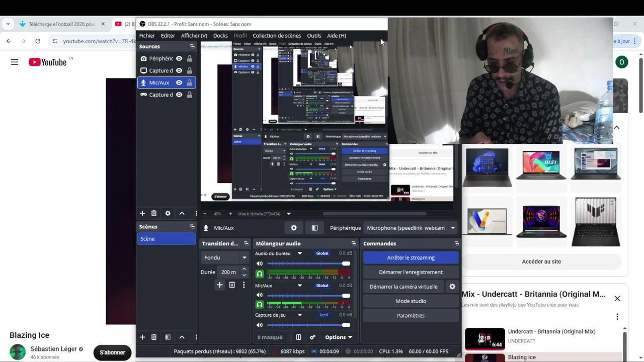
Task: Open the Afficher (V) menu
Action: tap(194, 36)
